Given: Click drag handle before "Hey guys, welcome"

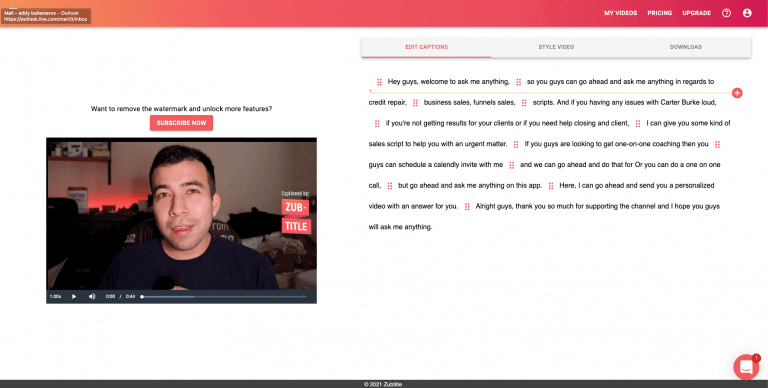Looking at the screenshot, I should coord(379,82).
